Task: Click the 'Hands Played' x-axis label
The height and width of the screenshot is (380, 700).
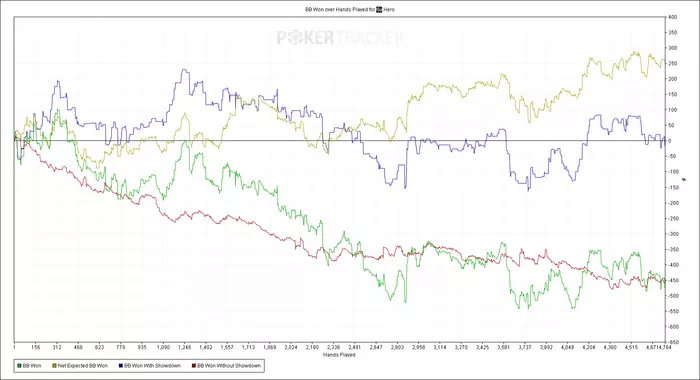Action: 339,355
